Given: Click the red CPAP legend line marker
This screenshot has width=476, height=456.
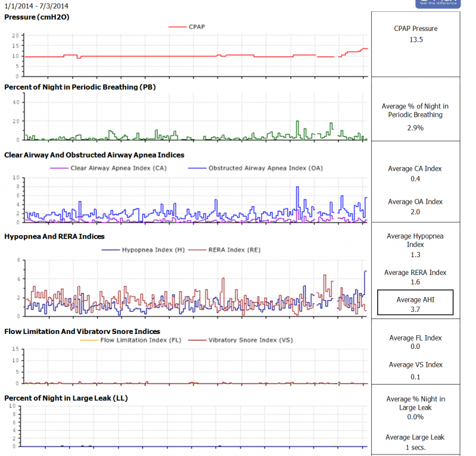Looking at the screenshot, I should coord(177,27).
